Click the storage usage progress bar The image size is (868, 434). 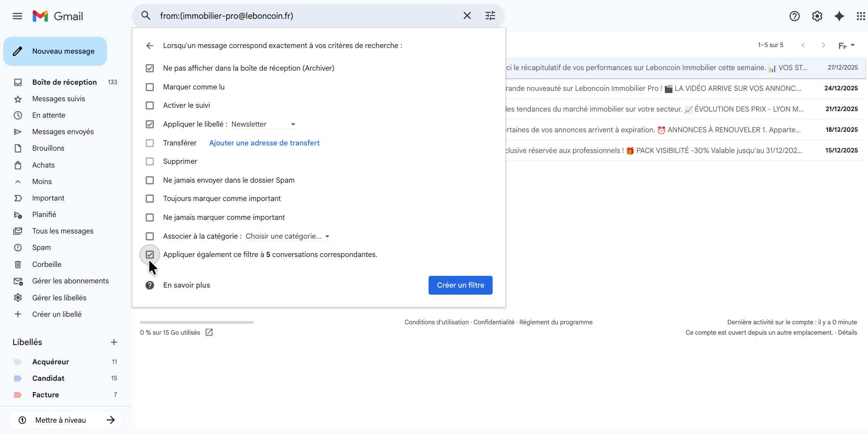click(x=197, y=322)
